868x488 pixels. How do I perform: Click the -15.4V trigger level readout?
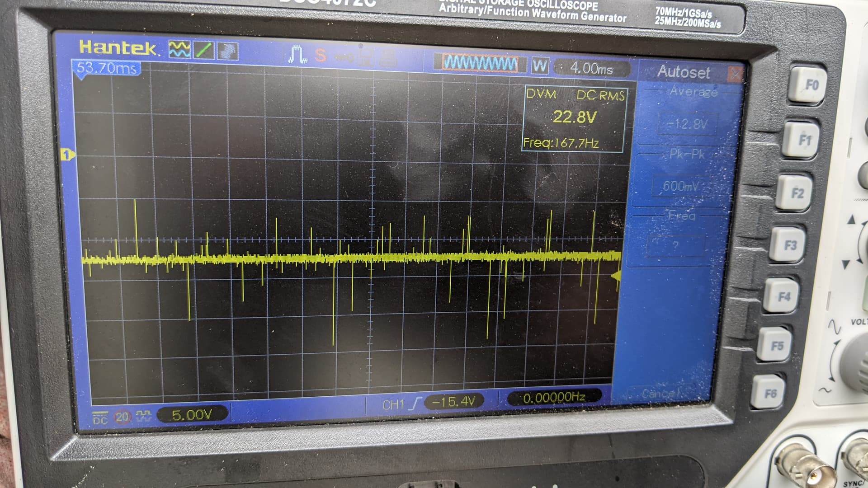(x=453, y=401)
